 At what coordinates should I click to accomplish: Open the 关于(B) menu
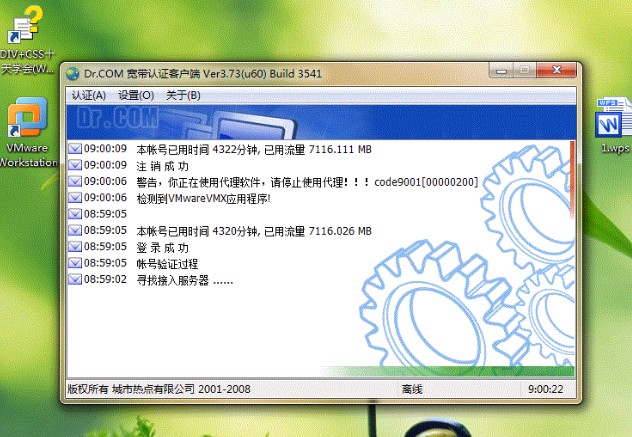pyautogui.click(x=183, y=96)
